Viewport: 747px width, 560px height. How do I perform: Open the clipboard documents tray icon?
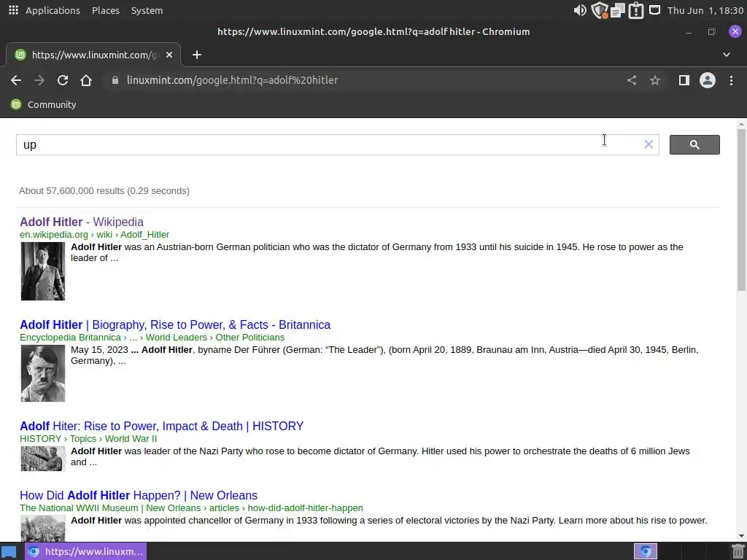pyautogui.click(x=617, y=10)
